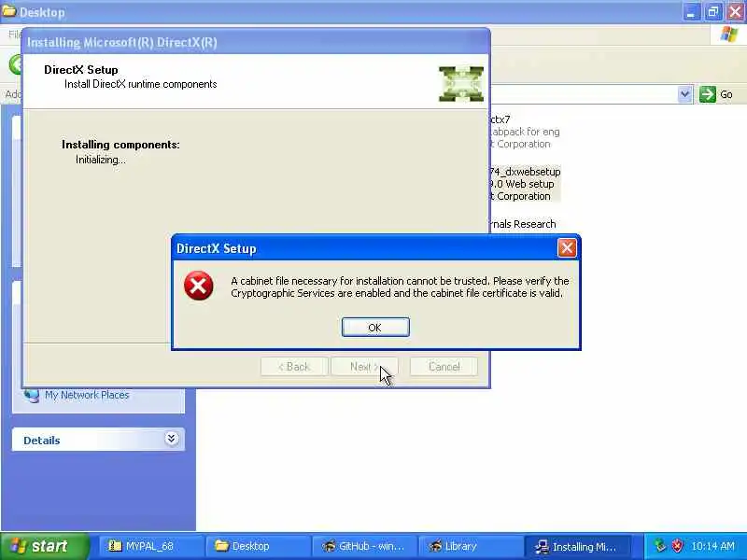This screenshot has width=747, height=560.
Task: Click the DirectX logo in the installer header
Action: point(460,84)
